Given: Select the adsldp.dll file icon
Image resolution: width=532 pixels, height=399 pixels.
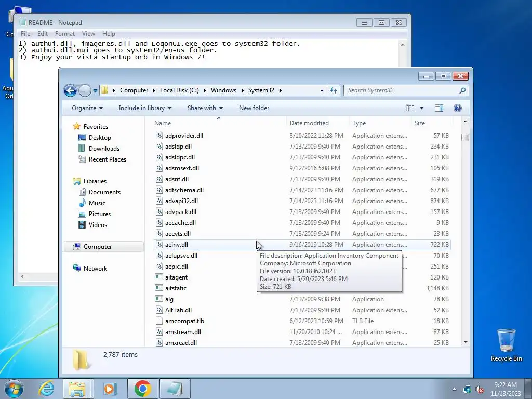Looking at the screenshot, I should (x=159, y=146).
